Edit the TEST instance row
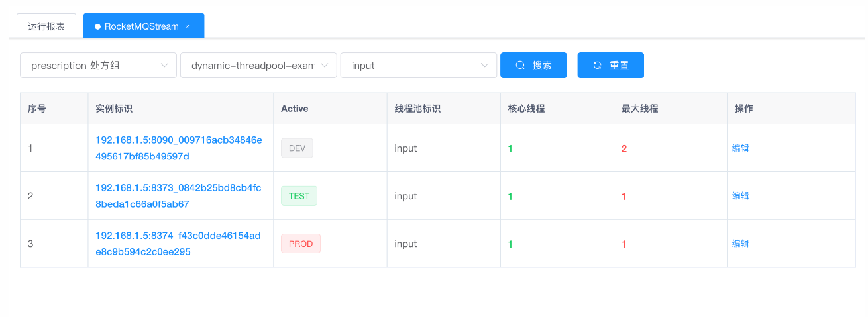Viewport: 868px width, 317px height. pyautogui.click(x=740, y=196)
